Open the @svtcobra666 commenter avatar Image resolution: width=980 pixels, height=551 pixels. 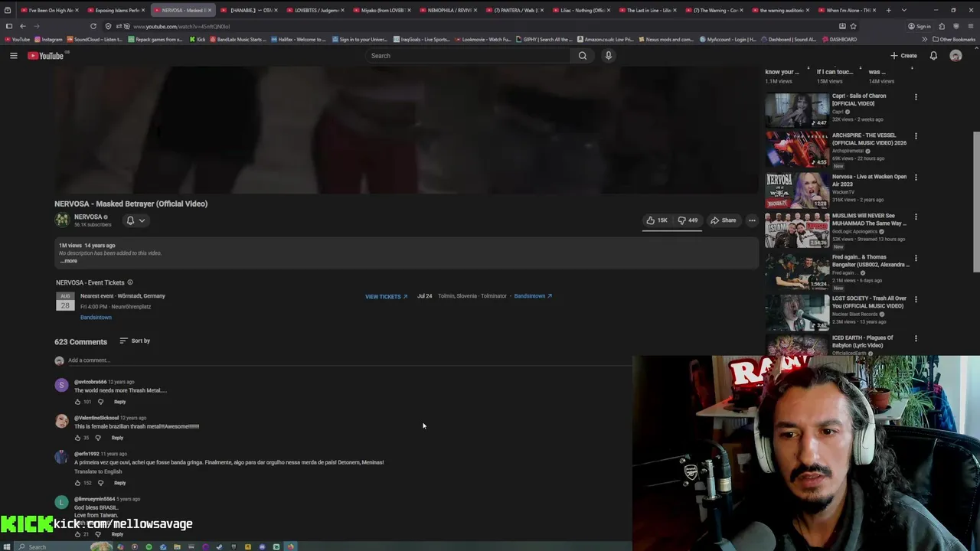pos(61,385)
